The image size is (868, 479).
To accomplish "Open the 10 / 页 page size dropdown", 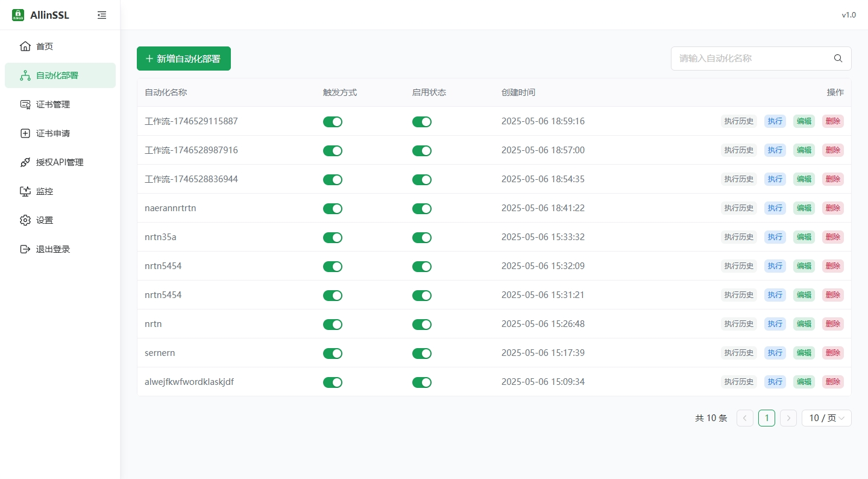I will [x=826, y=418].
